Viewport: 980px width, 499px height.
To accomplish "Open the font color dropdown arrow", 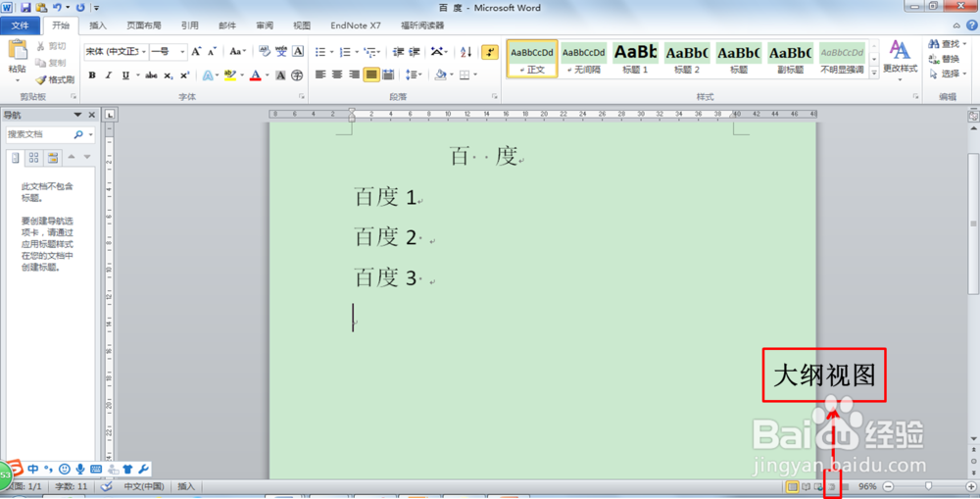I will [267, 75].
